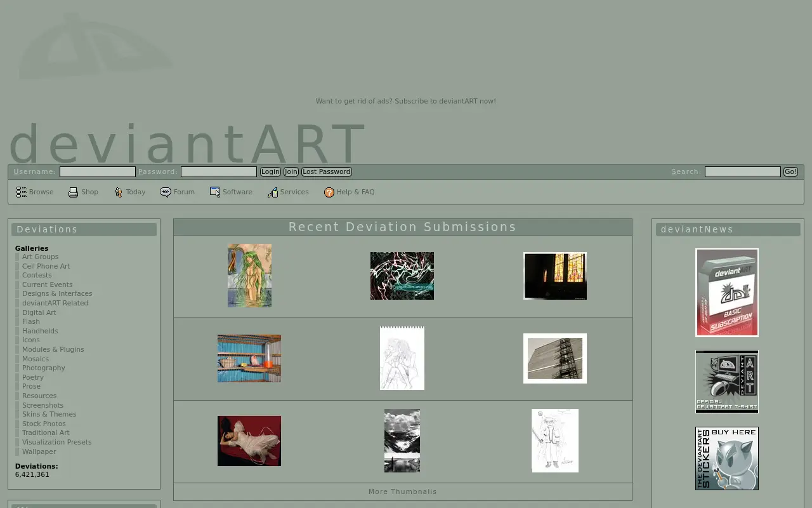Open the Modules & Plugins gallery
Screen dimensions: 812x508
[53, 349]
